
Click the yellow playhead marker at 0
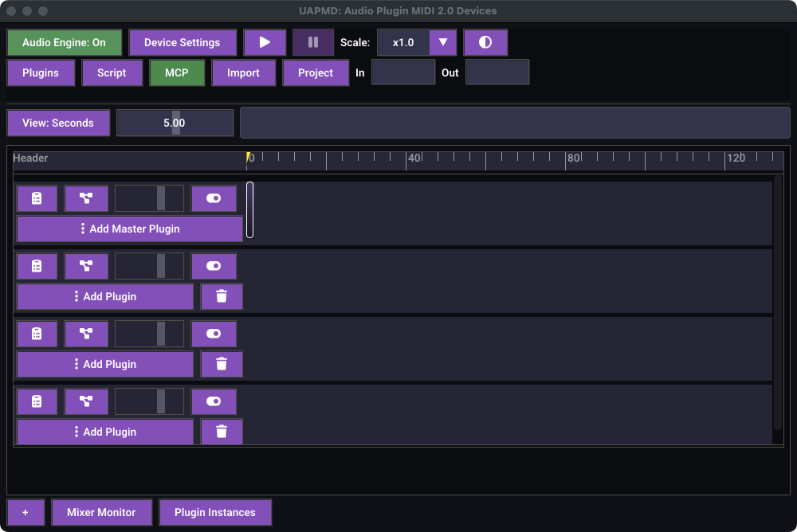tap(248, 158)
